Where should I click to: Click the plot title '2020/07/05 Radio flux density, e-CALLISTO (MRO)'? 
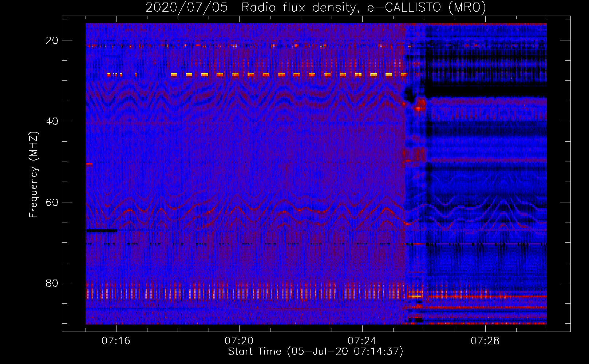316,7
